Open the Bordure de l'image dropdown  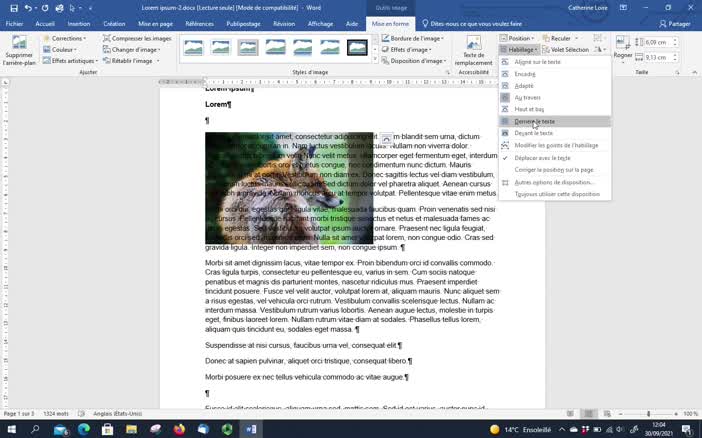pos(413,38)
